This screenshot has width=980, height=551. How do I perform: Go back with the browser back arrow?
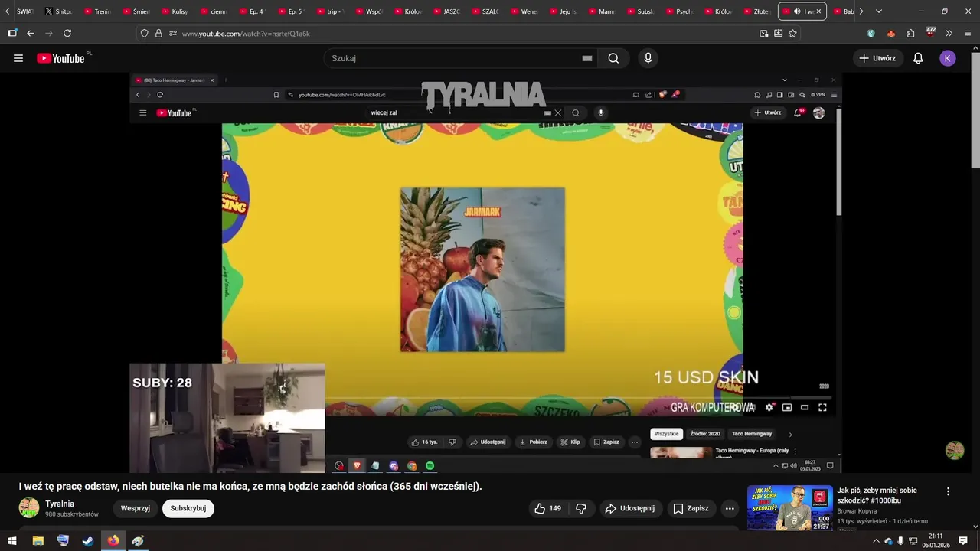coord(31,33)
